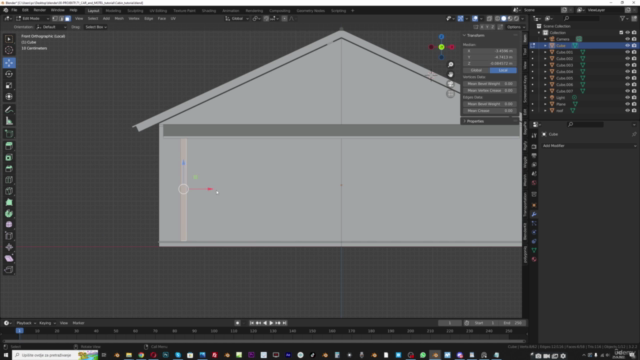Select the Smooth vertices tool
The image size is (640, 360).
(9, 225)
